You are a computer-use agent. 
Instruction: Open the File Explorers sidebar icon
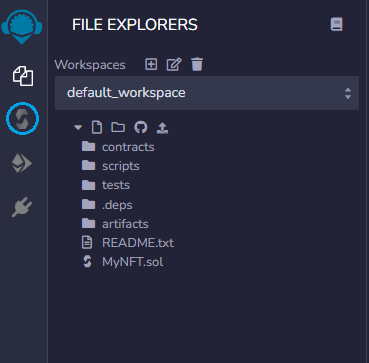tap(23, 76)
